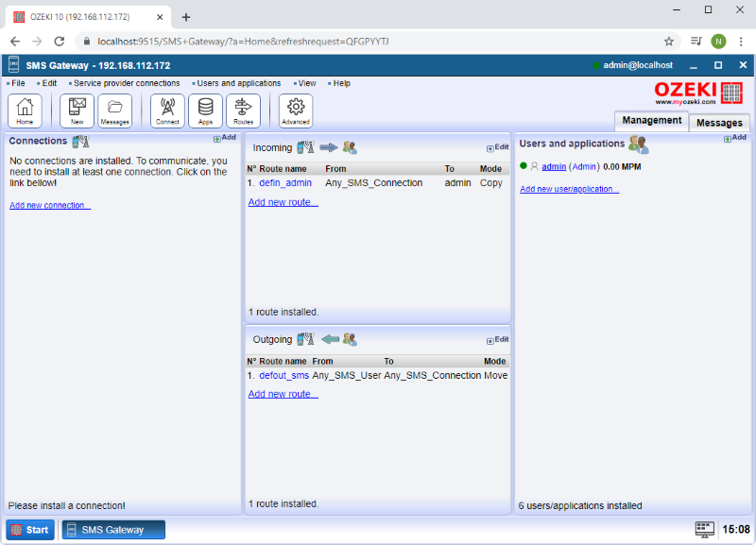The width and height of the screenshot is (756, 545).
Task: Open the File menu
Action: [18, 83]
